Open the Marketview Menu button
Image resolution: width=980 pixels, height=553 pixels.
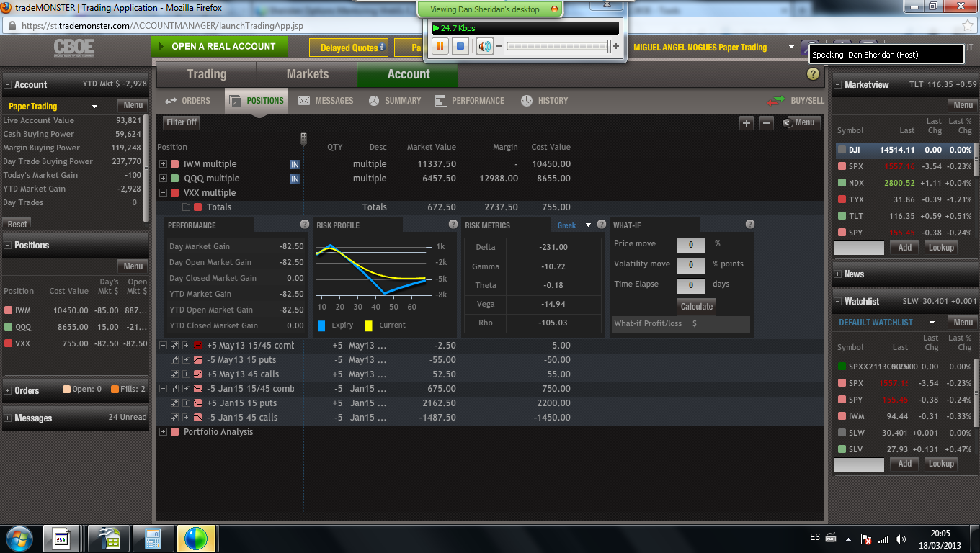point(963,105)
